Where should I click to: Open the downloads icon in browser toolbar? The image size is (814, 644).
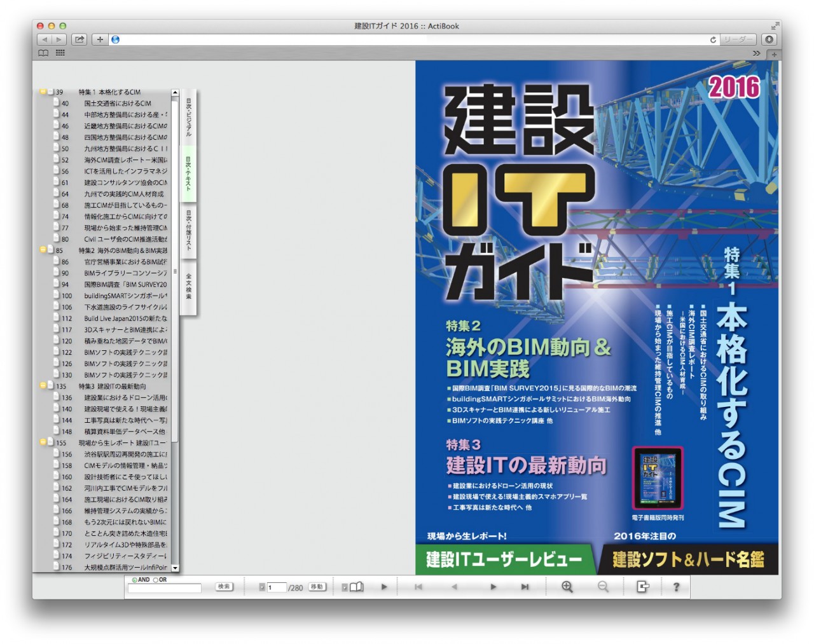(769, 39)
